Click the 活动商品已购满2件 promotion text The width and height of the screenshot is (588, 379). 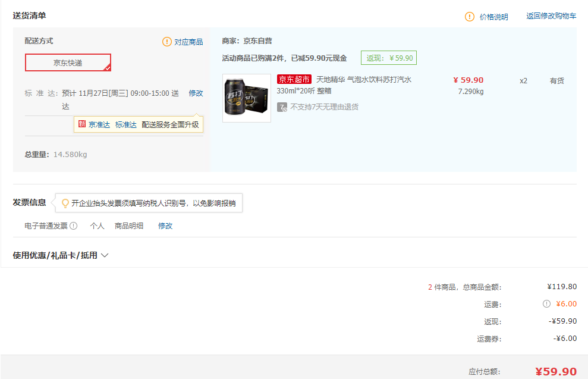284,58
